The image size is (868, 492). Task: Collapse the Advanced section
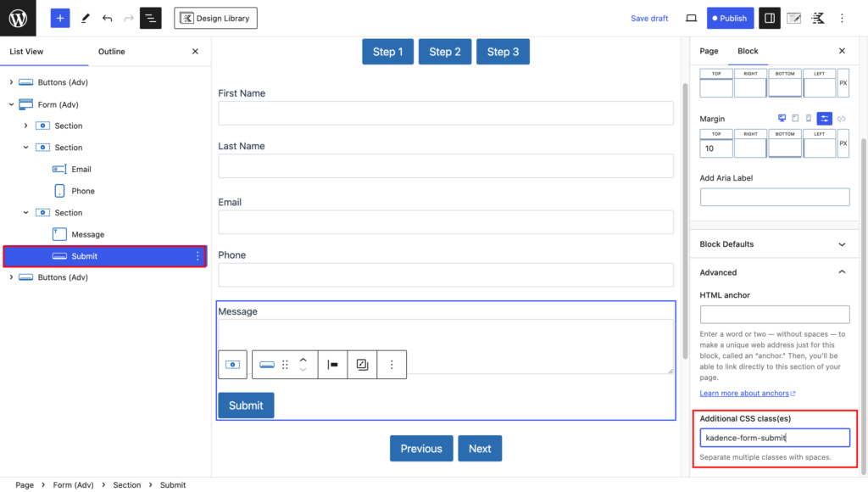pos(773,272)
